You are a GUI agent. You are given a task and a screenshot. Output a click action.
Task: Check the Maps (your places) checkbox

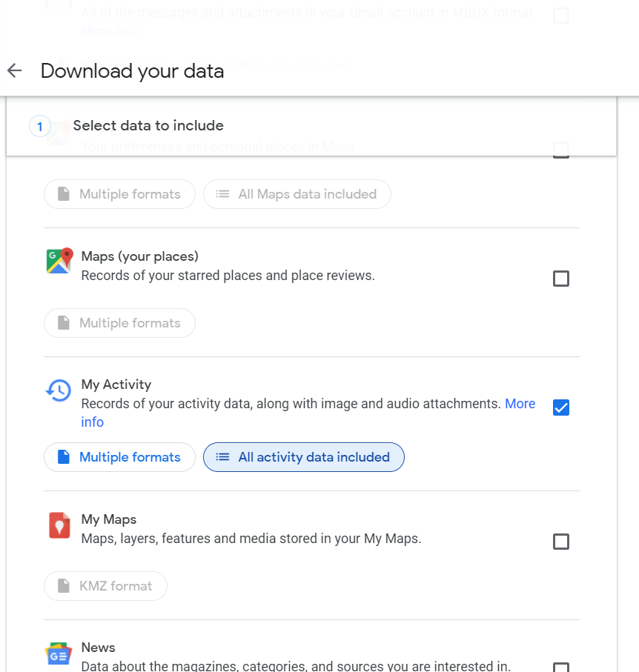click(x=561, y=279)
